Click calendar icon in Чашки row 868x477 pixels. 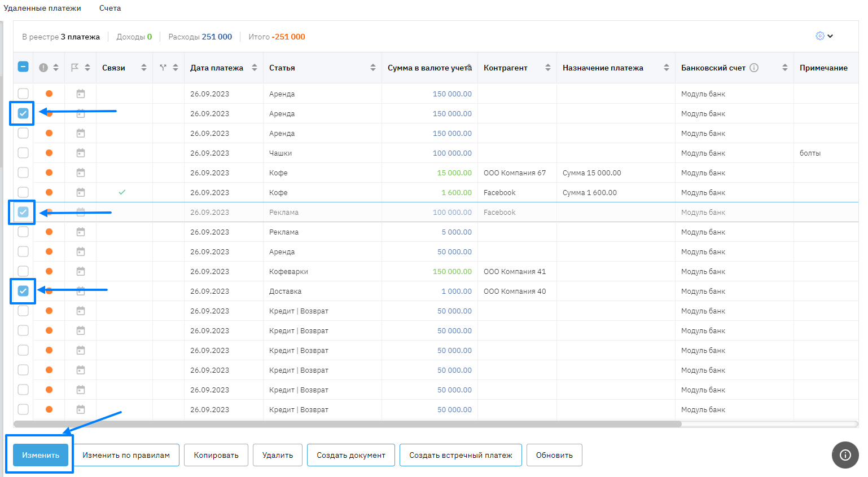(x=81, y=153)
